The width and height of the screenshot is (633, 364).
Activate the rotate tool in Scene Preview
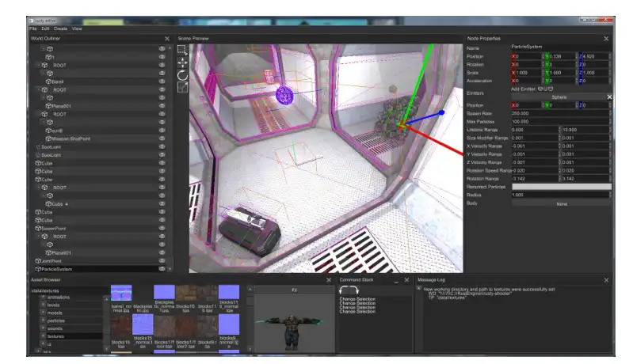point(182,75)
